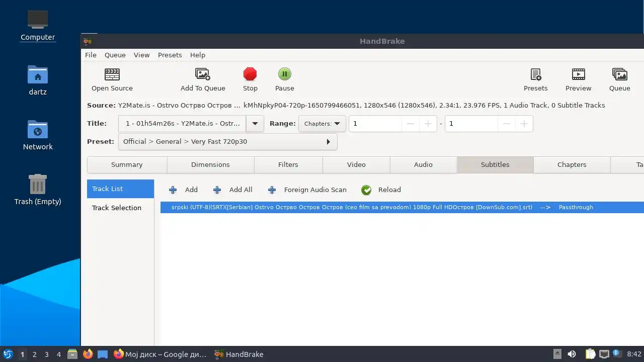This screenshot has width=644, height=362.
Task: Switch to workspace 3
Action: click(x=46, y=354)
